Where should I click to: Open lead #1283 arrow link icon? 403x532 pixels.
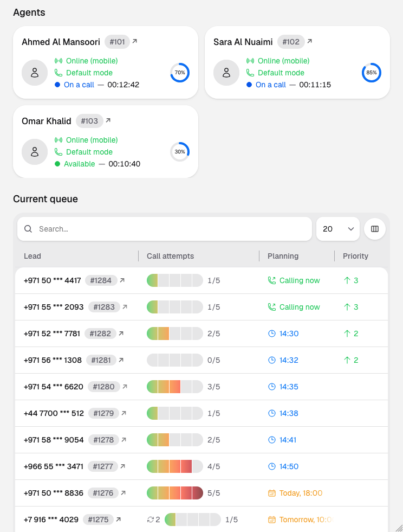tap(125, 307)
